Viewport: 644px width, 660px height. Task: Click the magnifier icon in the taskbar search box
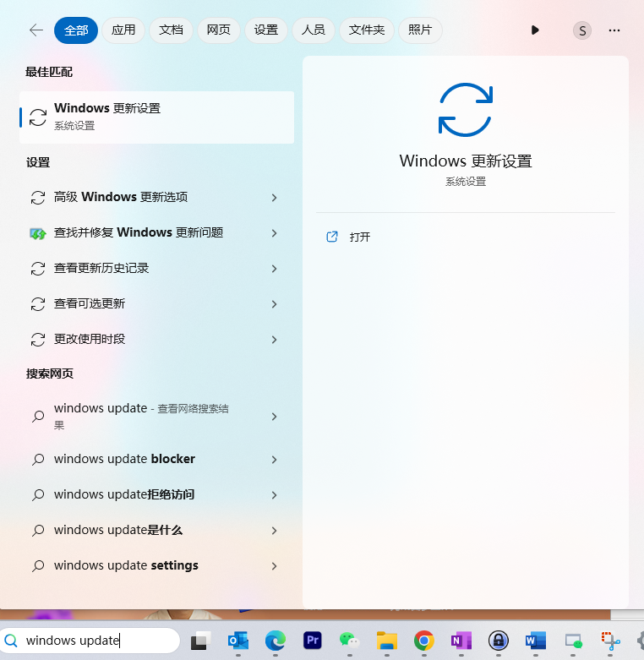pos(11,641)
